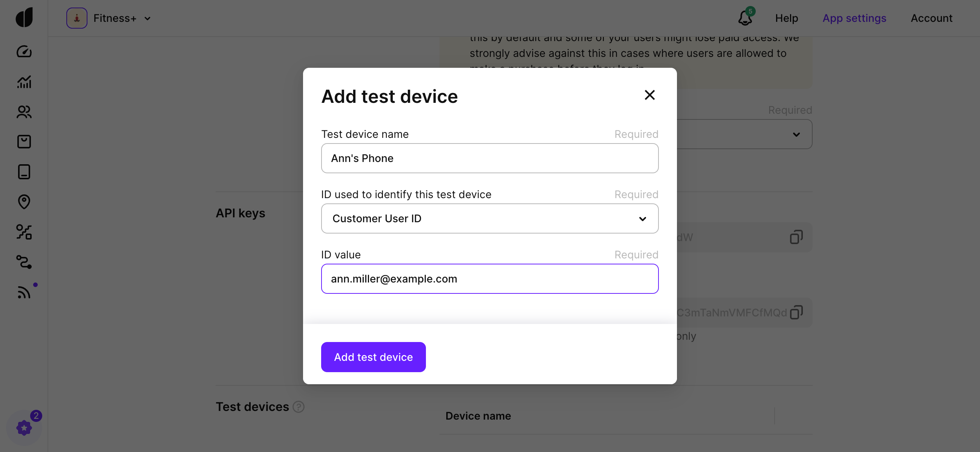Click the users/people icon in sidebar
This screenshot has width=980, height=452.
[24, 111]
